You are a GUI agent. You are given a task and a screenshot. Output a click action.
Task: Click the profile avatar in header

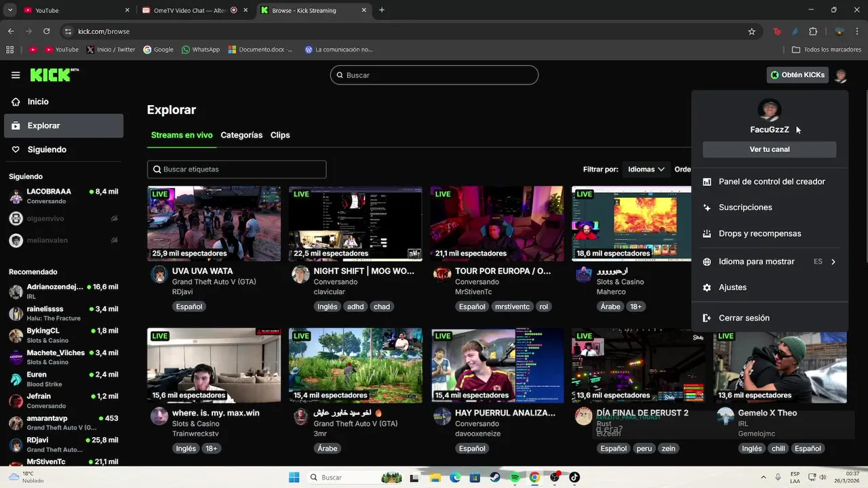841,75
